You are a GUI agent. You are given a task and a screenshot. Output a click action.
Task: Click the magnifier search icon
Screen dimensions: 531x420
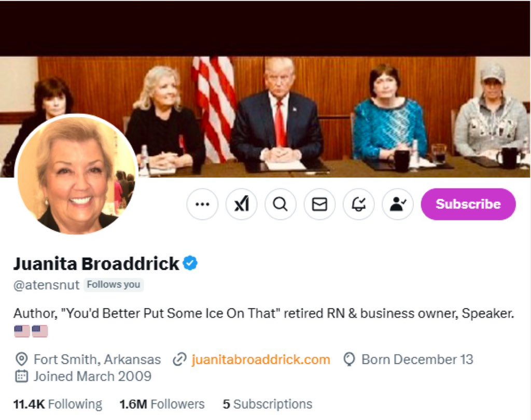click(x=281, y=204)
